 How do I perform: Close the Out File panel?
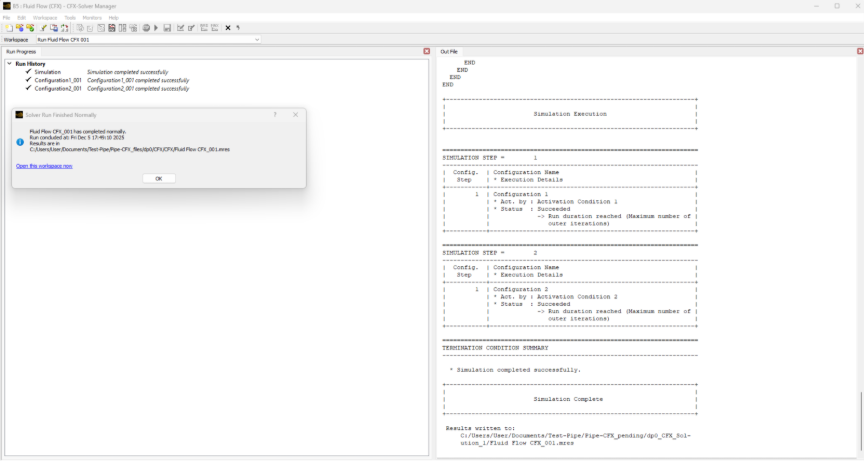tap(859, 51)
